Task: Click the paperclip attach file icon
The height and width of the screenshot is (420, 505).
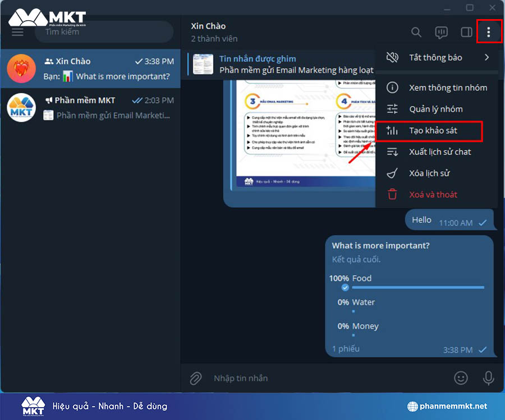Action: (x=195, y=378)
